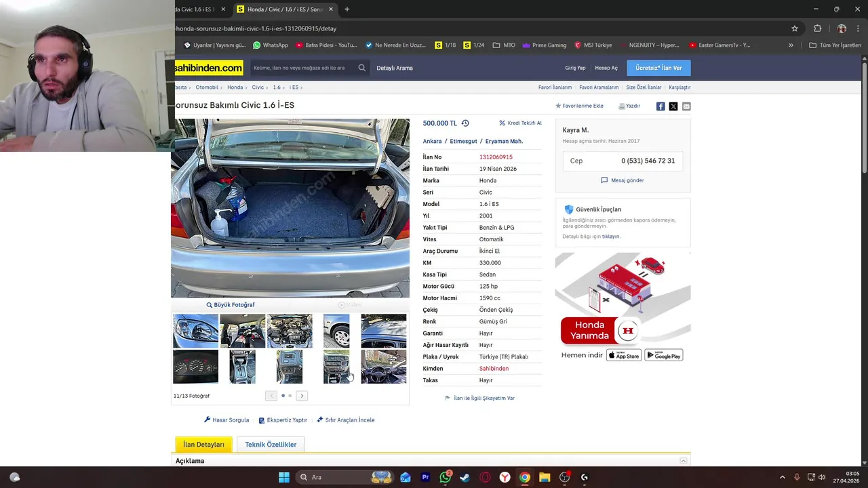
Task: Click the Honda Yanımda banner logo
Action: [628, 331]
